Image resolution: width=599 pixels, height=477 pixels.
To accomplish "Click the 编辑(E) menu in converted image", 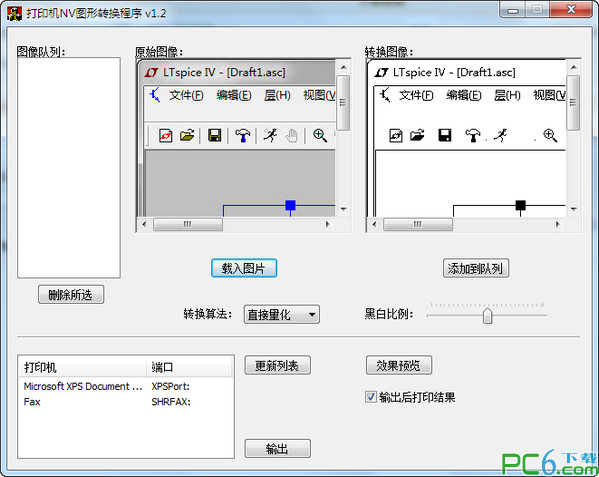I will [x=464, y=95].
